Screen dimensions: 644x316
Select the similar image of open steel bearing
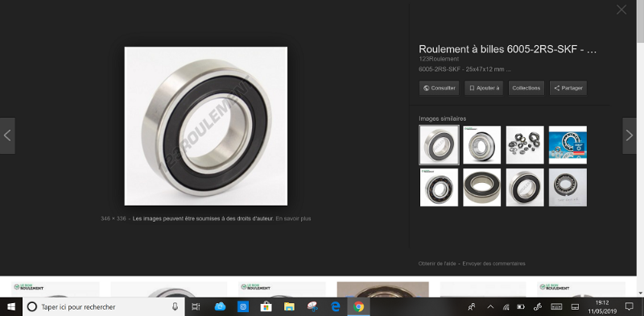(481, 145)
